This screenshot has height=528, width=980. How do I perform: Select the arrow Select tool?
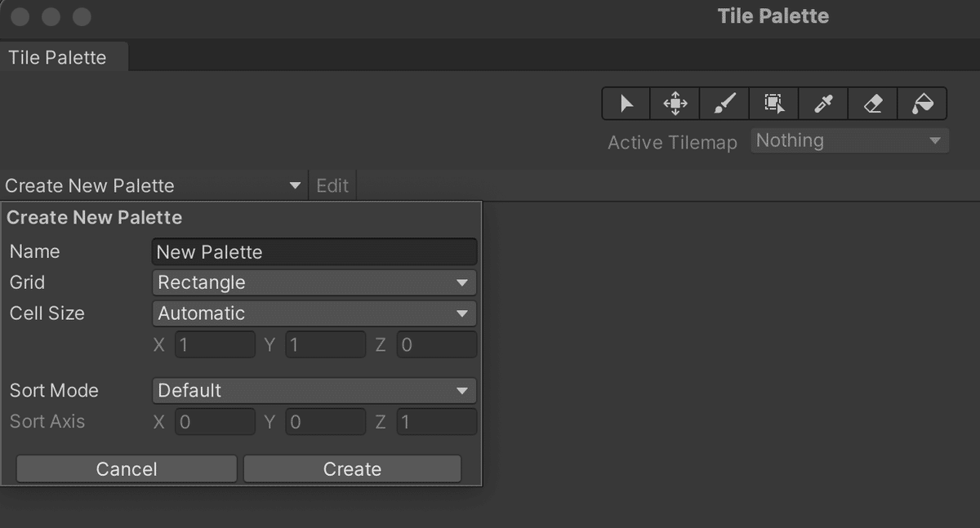[626, 104]
